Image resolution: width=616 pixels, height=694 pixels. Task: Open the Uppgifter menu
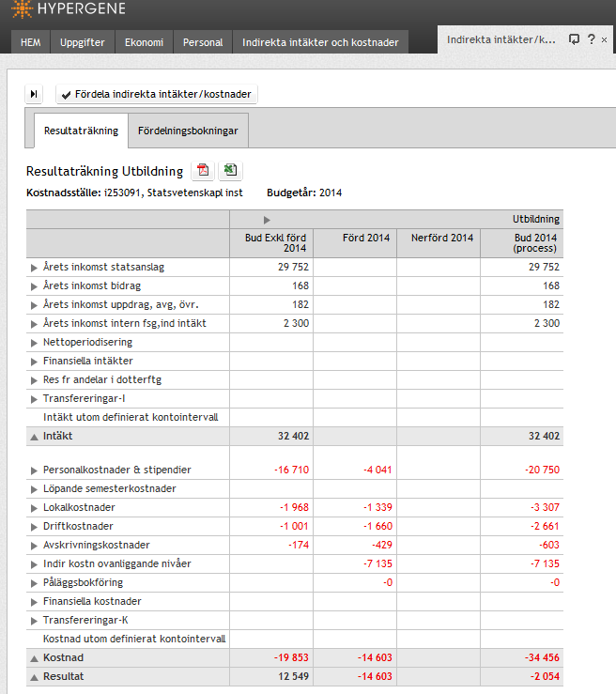coord(83,42)
